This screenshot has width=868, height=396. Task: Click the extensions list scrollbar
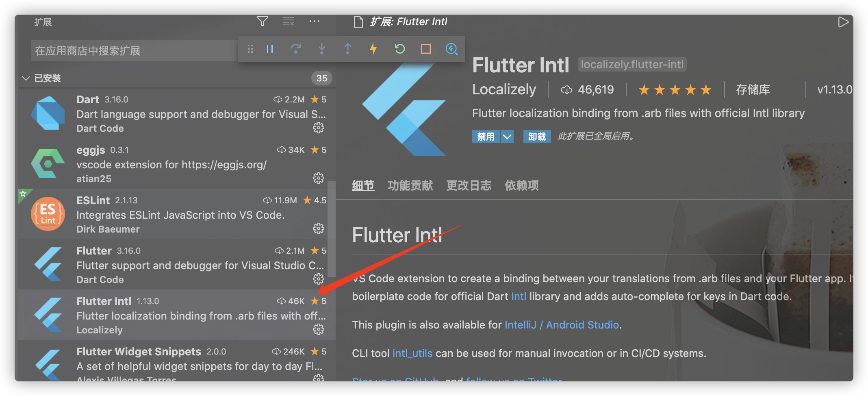pos(332,229)
